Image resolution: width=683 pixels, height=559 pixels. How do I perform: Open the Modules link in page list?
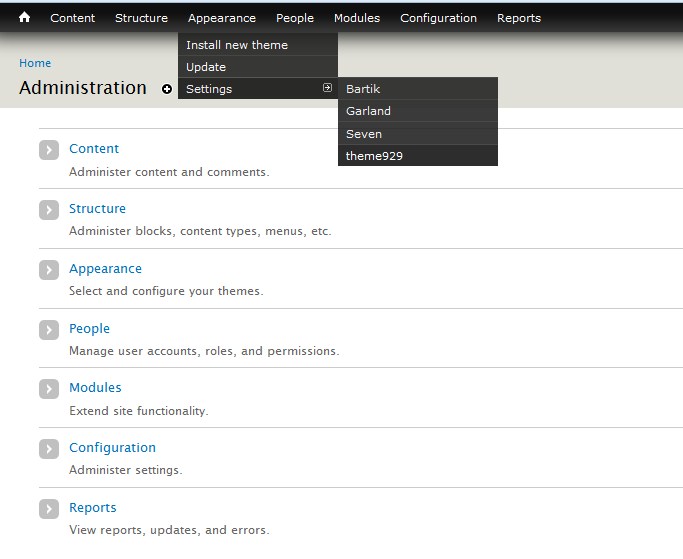point(95,387)
